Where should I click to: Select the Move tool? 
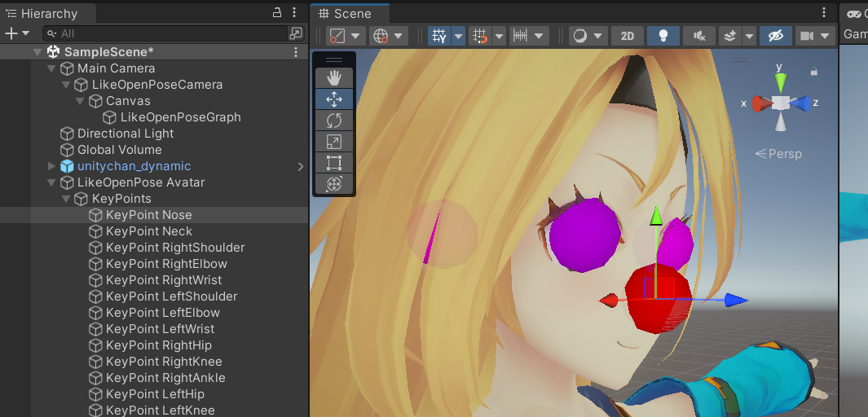click(x=334, y=99)
